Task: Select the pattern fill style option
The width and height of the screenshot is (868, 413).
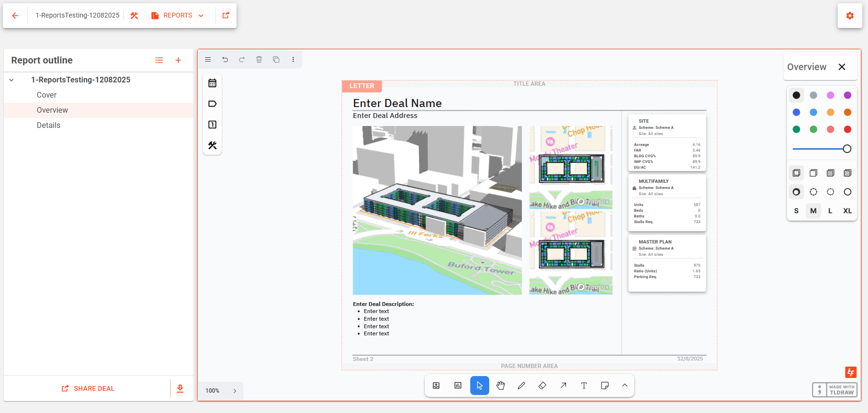Action: (x=848, y=173)
